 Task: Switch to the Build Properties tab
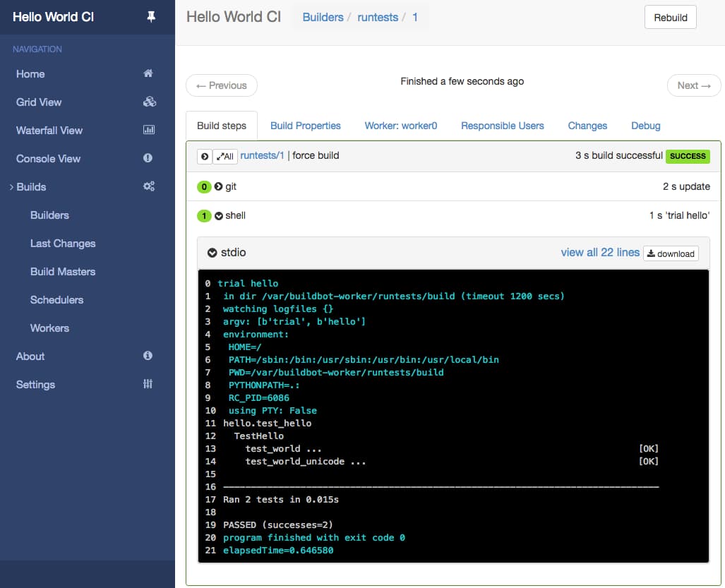[305, 126]
